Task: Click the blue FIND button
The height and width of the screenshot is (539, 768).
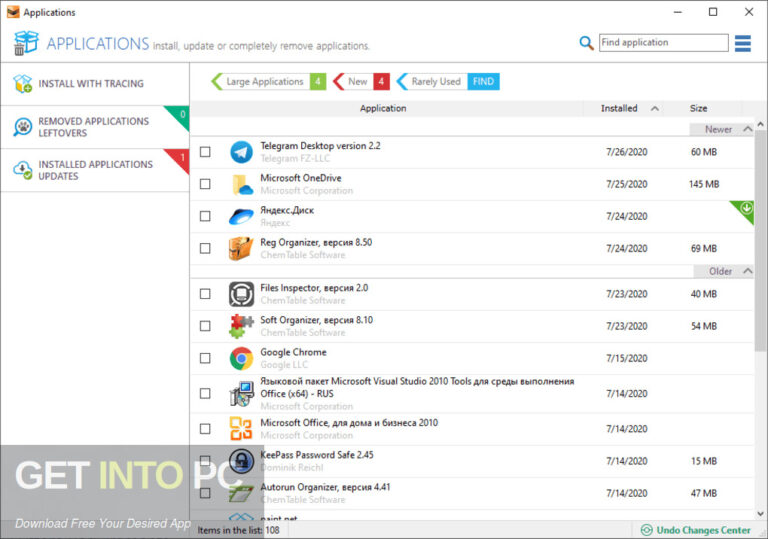Action: 483,81
